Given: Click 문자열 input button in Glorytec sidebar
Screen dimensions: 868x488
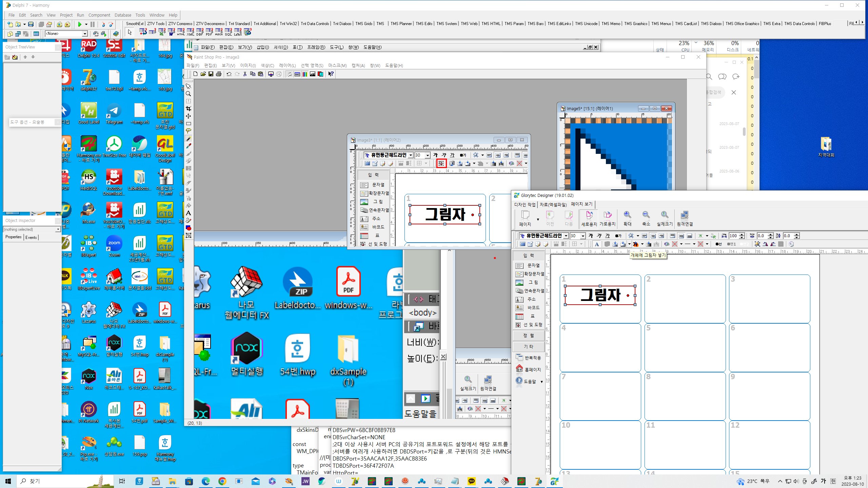Looking at the screenshot, I should [529, 265].
